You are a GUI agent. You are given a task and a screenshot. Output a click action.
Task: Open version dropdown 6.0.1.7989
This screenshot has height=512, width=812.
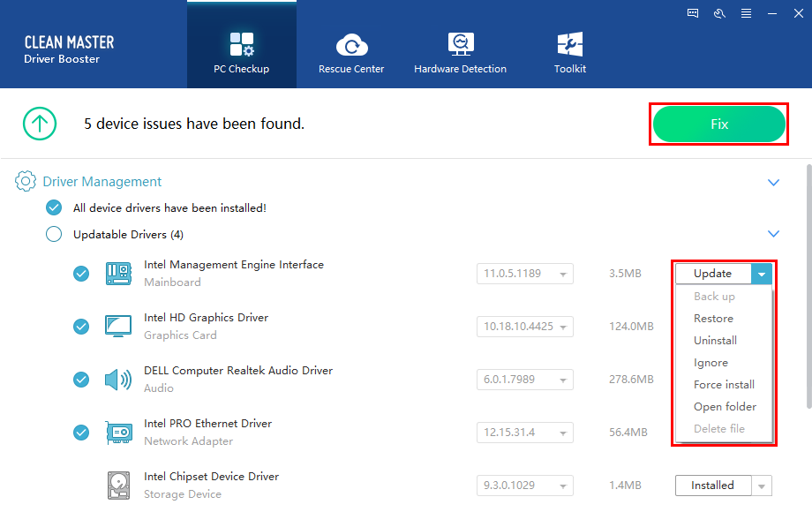pos(524,380)
